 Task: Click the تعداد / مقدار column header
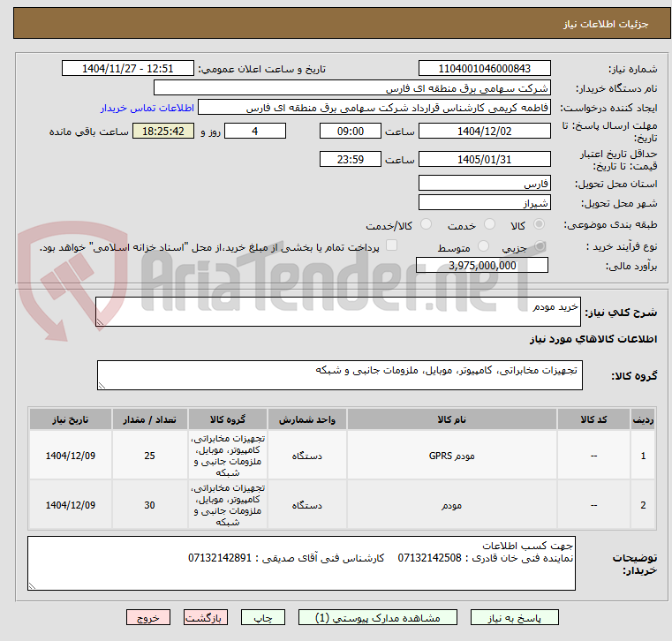pyautogui.click(x=149, y=419)
